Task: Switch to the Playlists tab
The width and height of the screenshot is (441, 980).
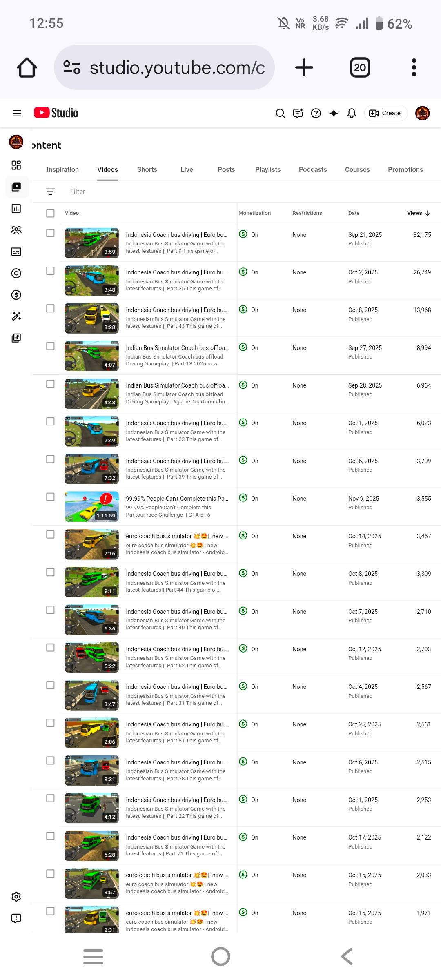Action: [268, 169]
